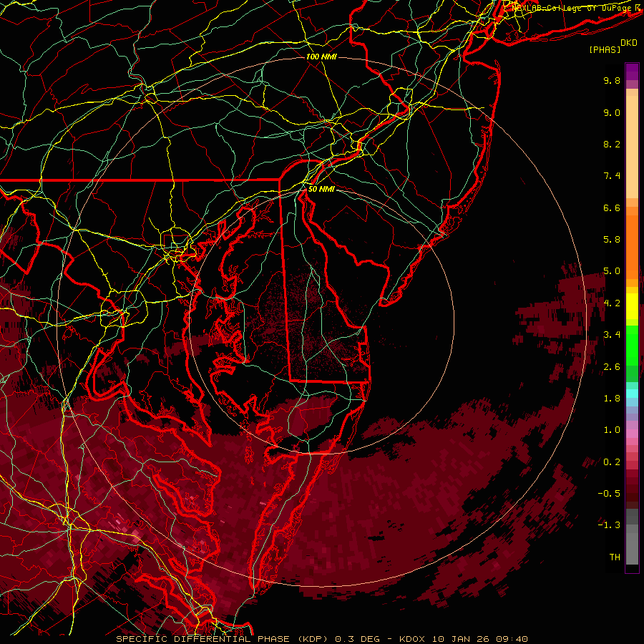This screenshot has height=644, width=644.
Task: Select the 1.8 value on the scale
Action: point(612,399)
